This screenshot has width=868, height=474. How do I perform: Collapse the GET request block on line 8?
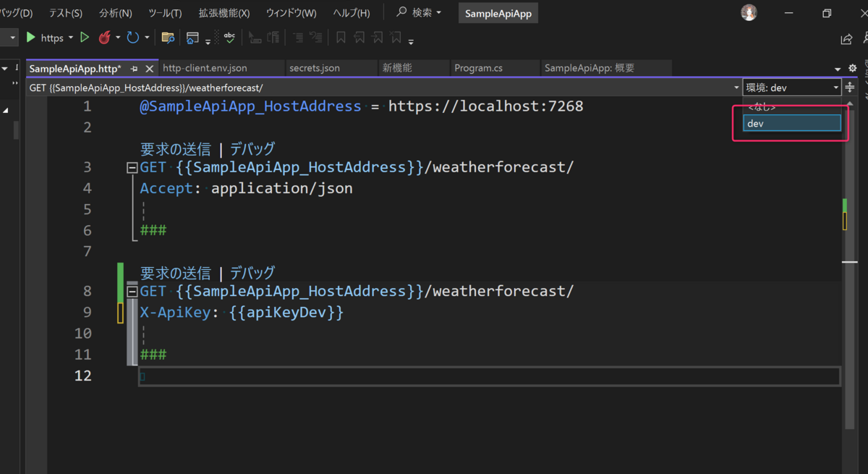[x=132, y=292]
